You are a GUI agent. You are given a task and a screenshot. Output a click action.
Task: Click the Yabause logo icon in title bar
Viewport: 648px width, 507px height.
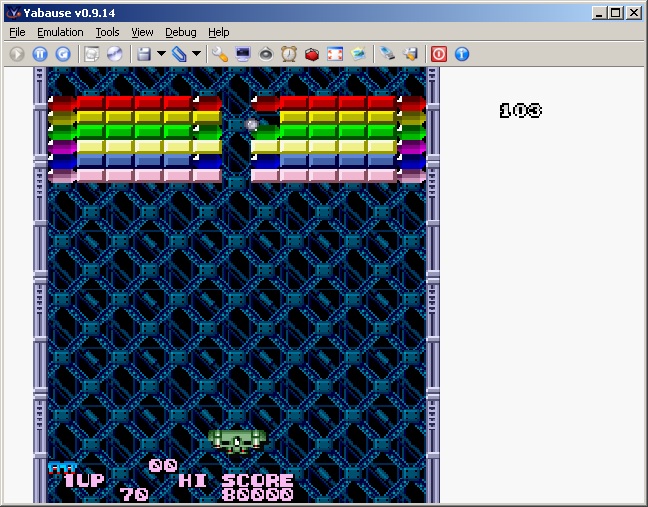(14, 13)
